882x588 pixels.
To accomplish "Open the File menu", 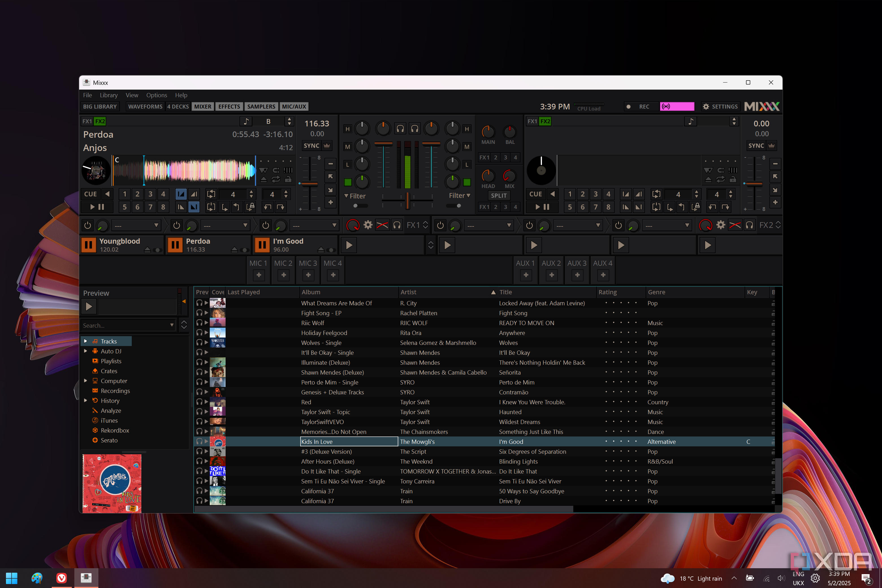I will tap(87, 95).
